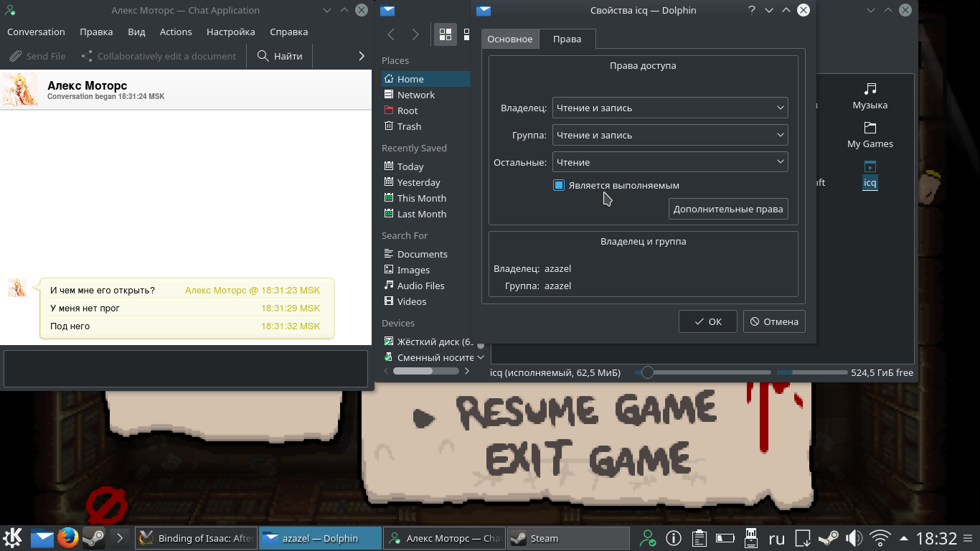Click 'Send File' in the chat toolbar
The width and height of the screenshot is (980, 551).
pos(37,56)
